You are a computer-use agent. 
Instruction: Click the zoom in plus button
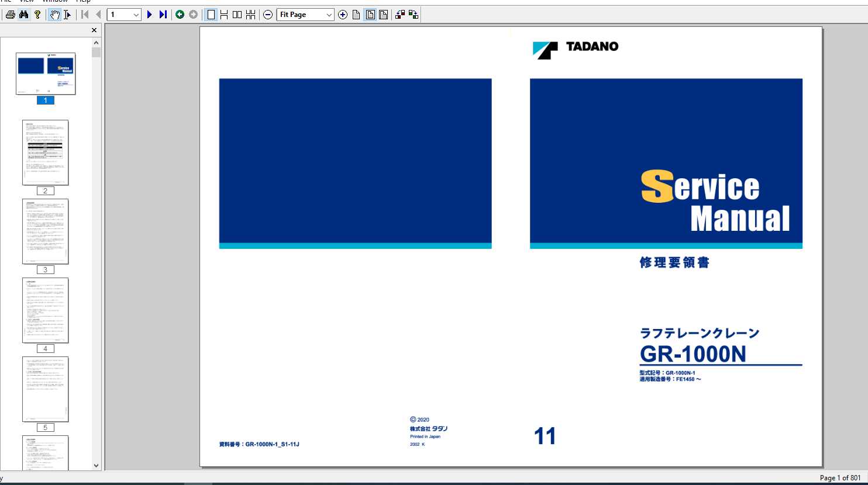click(343, 15)
